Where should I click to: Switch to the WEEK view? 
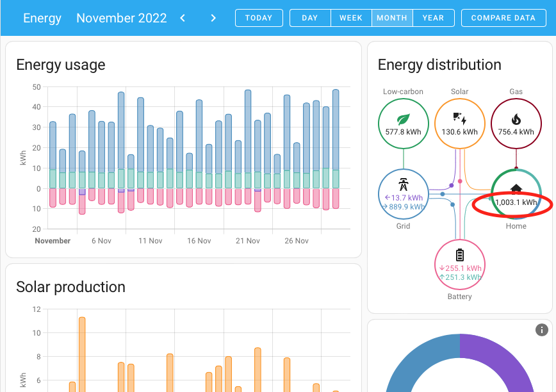(x=351, y=18)
